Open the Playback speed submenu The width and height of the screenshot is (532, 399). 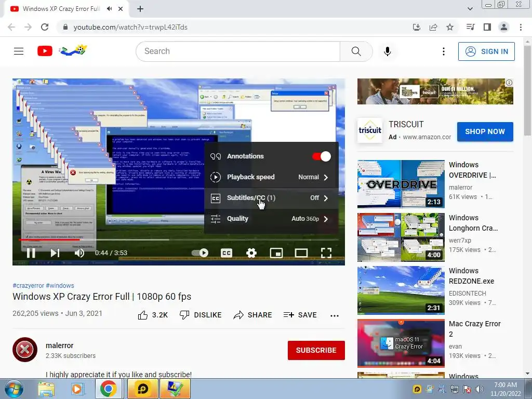tap(271, 177)
